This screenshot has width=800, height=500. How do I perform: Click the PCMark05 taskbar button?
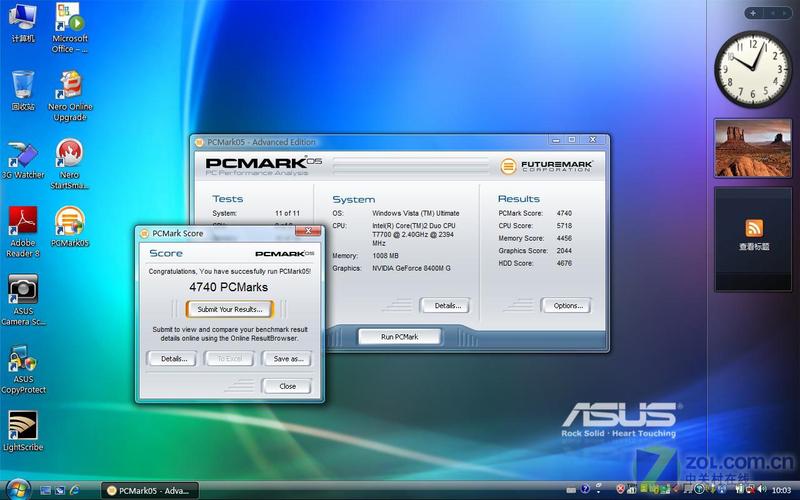(x=149, y=491)
